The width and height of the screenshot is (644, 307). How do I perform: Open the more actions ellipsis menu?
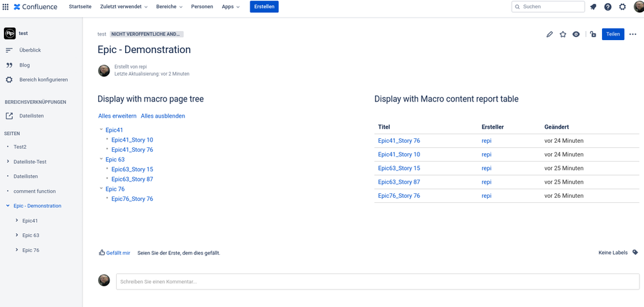pyautogui.click(x=633, y=34)
